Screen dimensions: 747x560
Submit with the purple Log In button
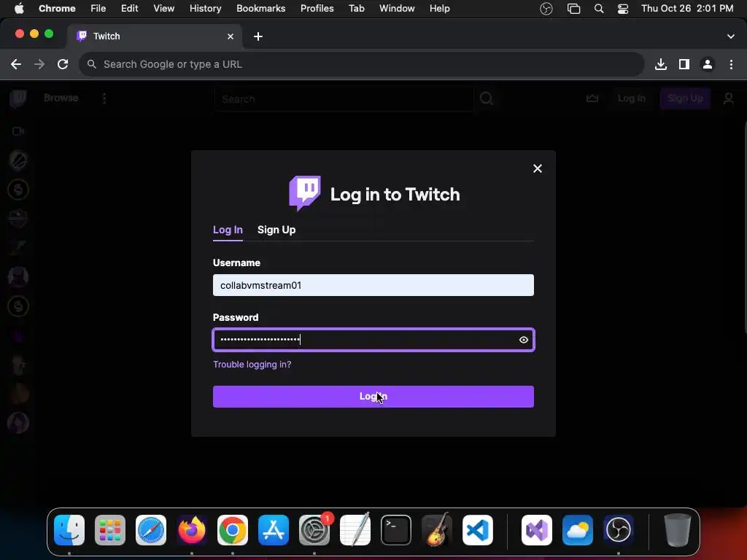pyautogui.click(x=373, y=397)
